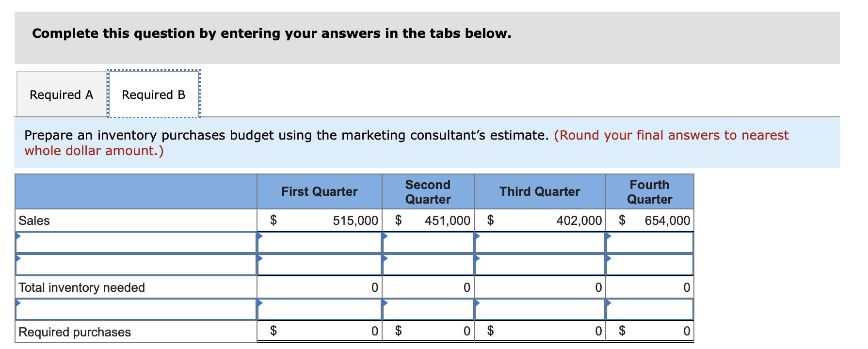Click Fourth Quarter cell in first blank row
This screenshot has width=868, height=349.
pos(650,242)
